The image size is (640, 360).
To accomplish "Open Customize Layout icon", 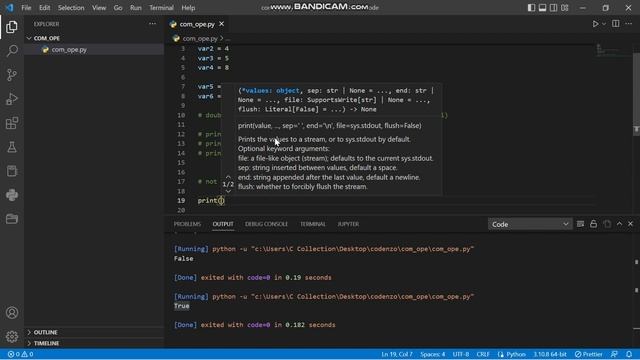I will coord(565,8).
